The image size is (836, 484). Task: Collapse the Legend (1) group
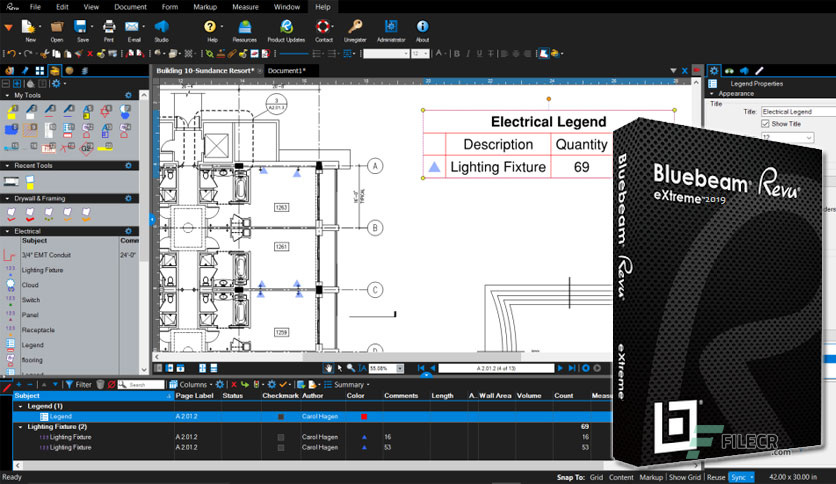(x=21, y=406)
